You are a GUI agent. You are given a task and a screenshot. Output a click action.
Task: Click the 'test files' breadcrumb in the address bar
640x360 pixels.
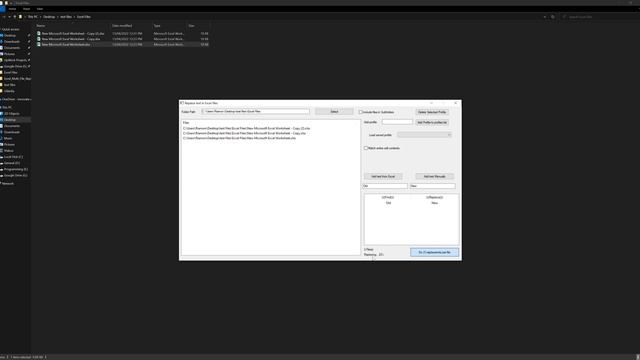tap(66, 17)
